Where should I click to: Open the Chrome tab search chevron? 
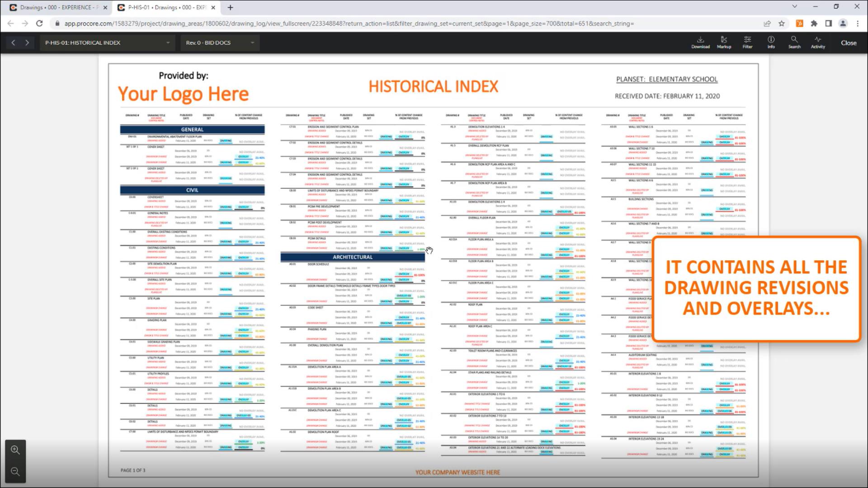point(794,7)
